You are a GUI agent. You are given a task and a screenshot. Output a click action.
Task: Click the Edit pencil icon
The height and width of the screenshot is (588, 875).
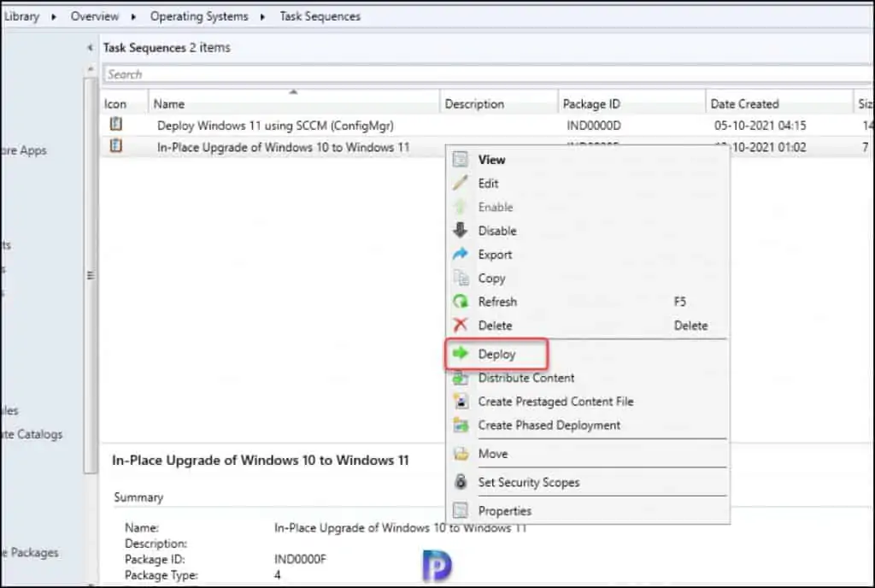(461, 183)
